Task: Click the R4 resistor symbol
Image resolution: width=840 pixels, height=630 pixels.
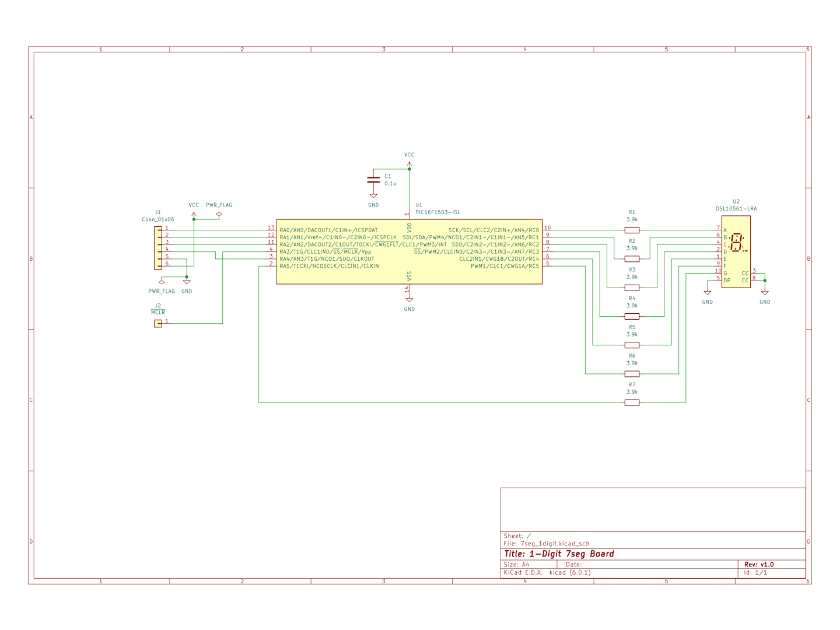Action: (x=632, y=316)
